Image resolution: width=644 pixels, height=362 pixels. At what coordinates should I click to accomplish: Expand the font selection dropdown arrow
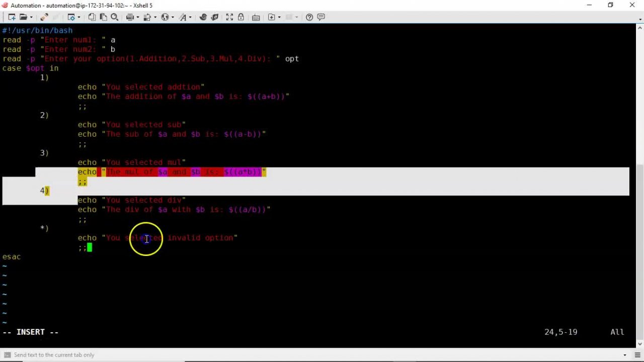click(x=189, y=17)
